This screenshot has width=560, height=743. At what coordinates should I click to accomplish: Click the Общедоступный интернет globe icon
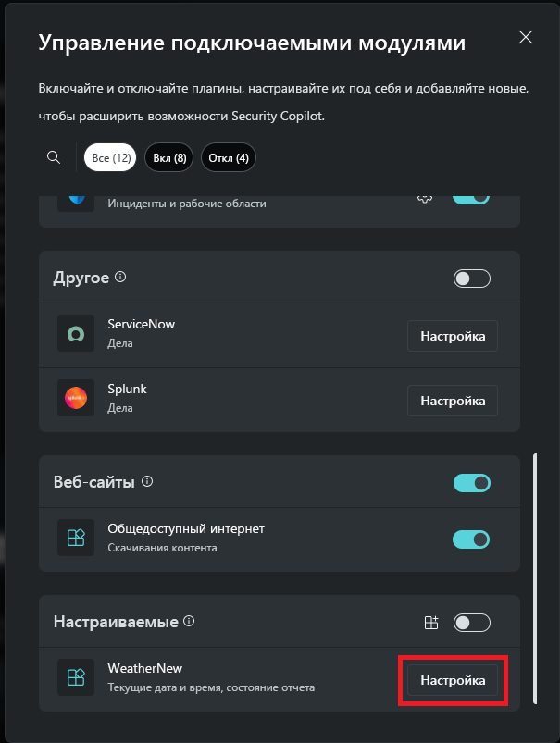[x=75, y=538]
